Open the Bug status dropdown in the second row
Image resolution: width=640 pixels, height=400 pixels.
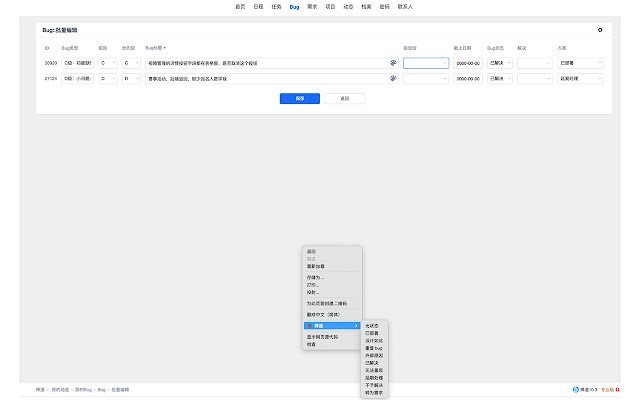tap(500, 78)
